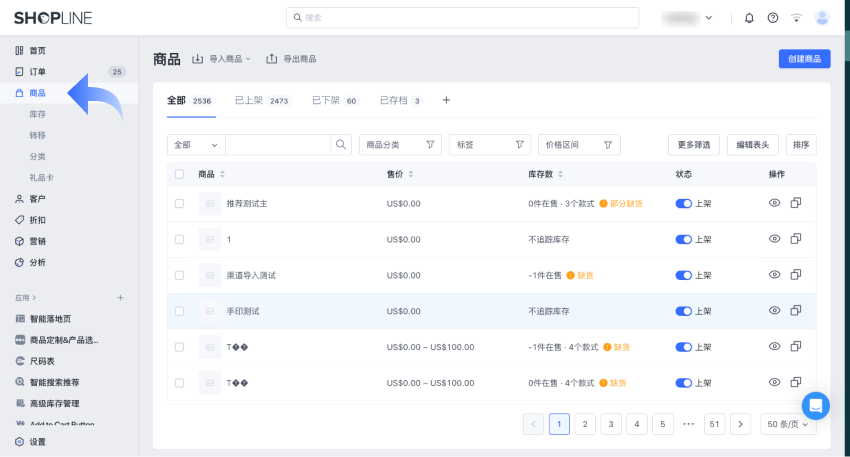Duplicate product 手印测试 using copy icon
Screen dimensions: 850x457
click(796, 311)
